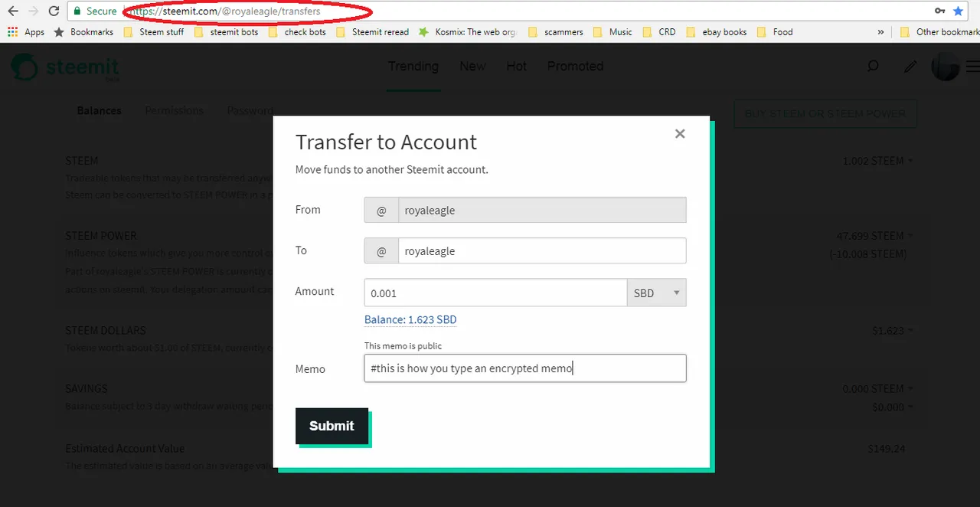Open the 47.699 STEEM power dropdown
The image size is (980, 507).
click(875, 236)
